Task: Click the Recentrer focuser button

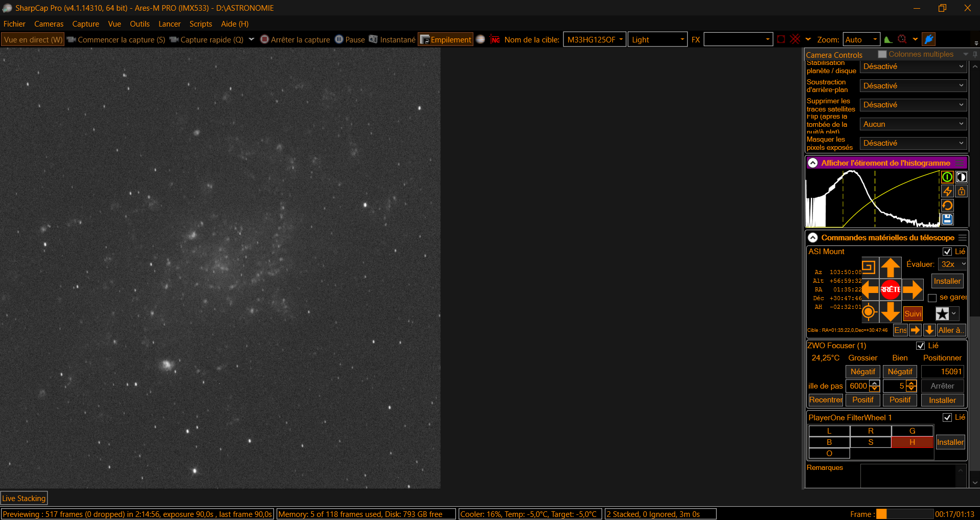Action: click(x=826, y=400)
